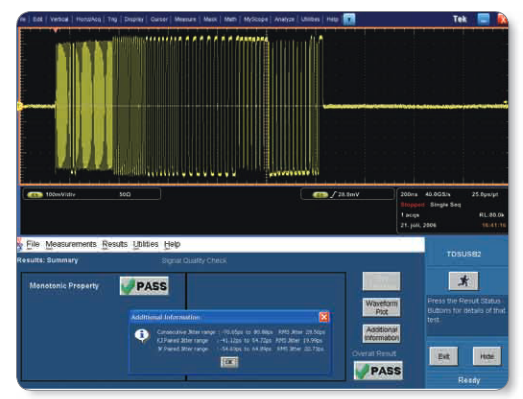Open the Measurements menu in TDSUSB2
This screenshot has width=523, height=399.
(x=71, y=244)
